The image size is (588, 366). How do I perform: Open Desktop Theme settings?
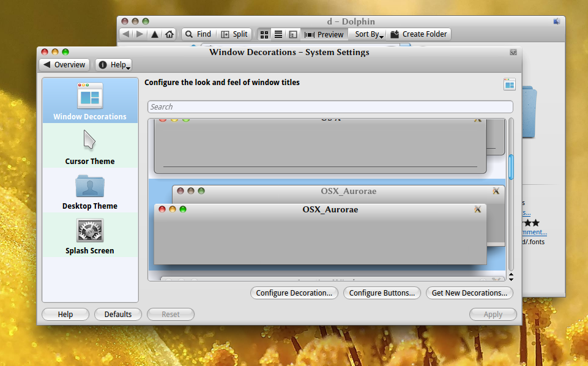pyautogui.click(x=90, y=190)
